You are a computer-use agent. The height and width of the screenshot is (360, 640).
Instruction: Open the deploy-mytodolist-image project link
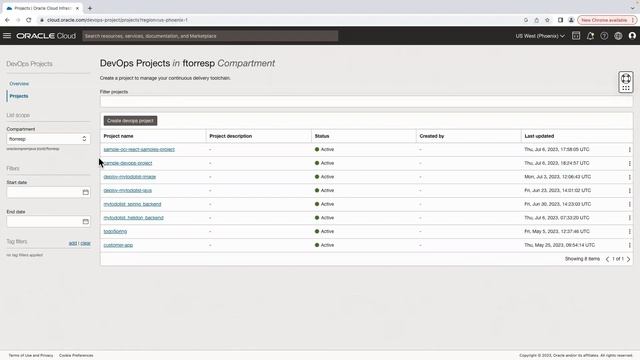[x=130, y=177]
